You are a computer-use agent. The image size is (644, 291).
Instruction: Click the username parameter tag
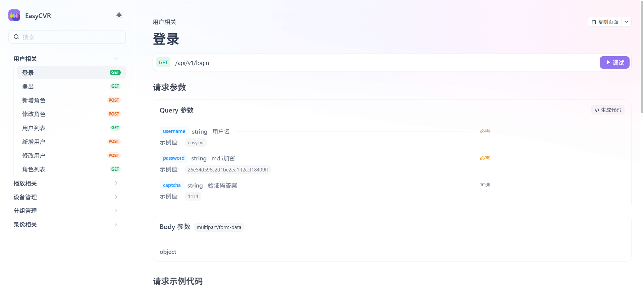coord(174,131)
